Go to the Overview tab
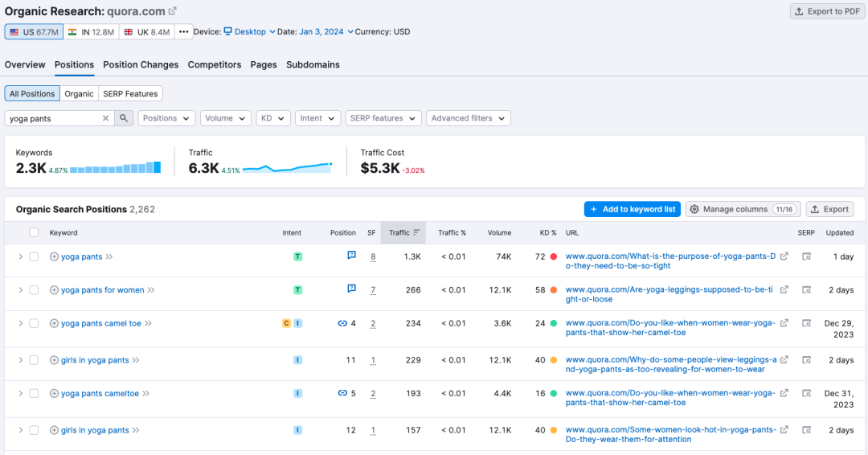This screenshot has width=868, height=455. tap(25, 65)
